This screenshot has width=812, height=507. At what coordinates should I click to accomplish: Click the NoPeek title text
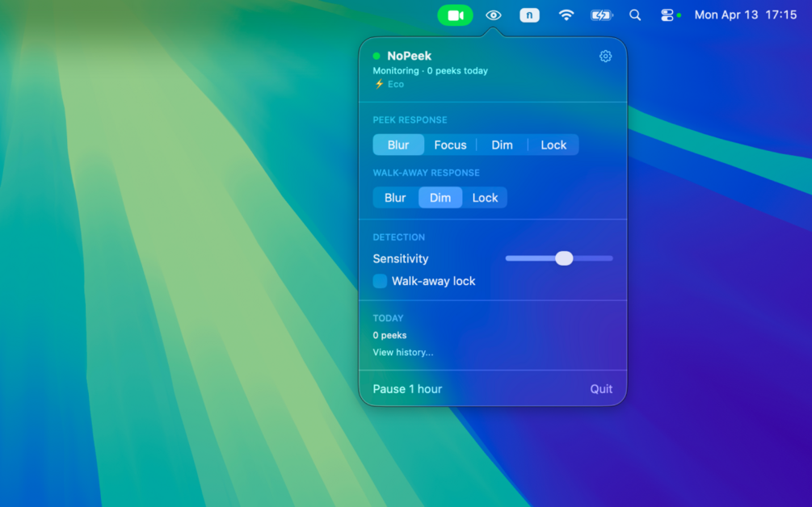409,56
